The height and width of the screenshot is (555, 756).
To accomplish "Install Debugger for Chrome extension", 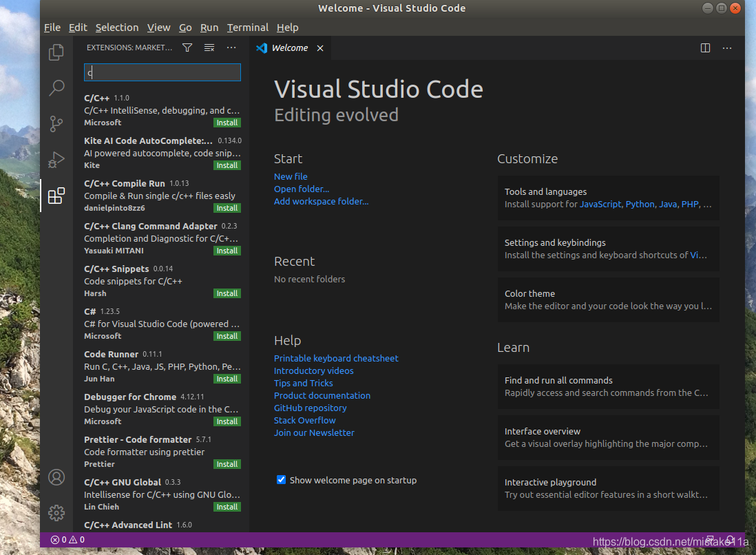I will [227, 421].
